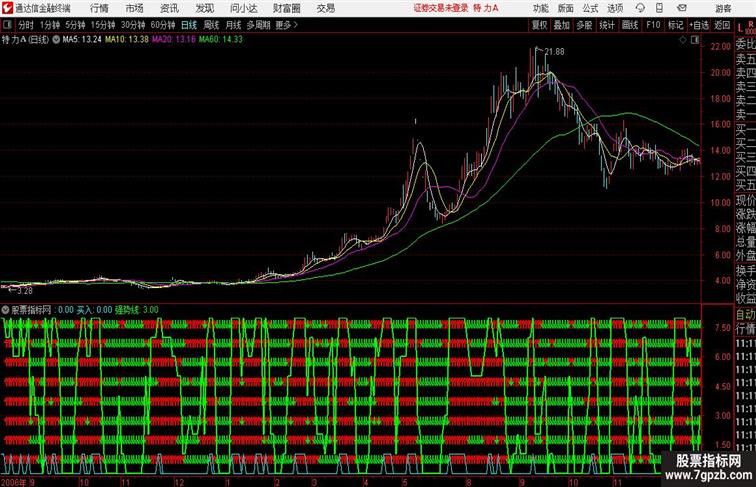Open the 市场 menu
Viewport: 756px width, 487px height.
(x=134, y=8)
